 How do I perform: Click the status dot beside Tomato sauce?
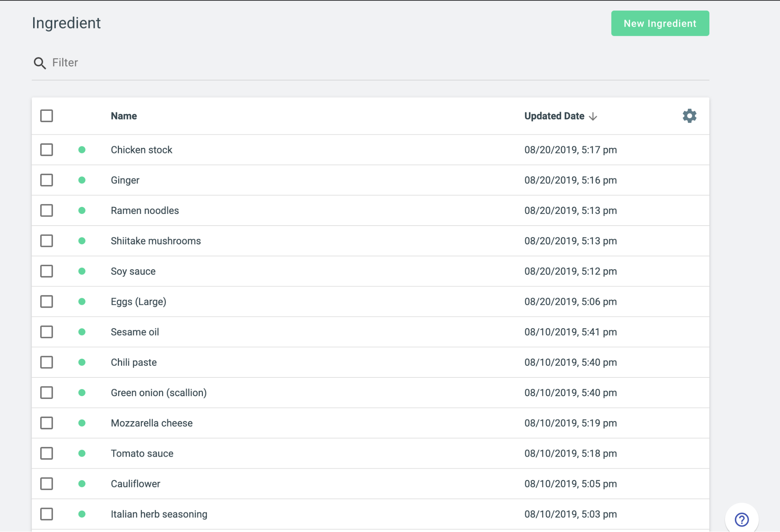[82, 454]
